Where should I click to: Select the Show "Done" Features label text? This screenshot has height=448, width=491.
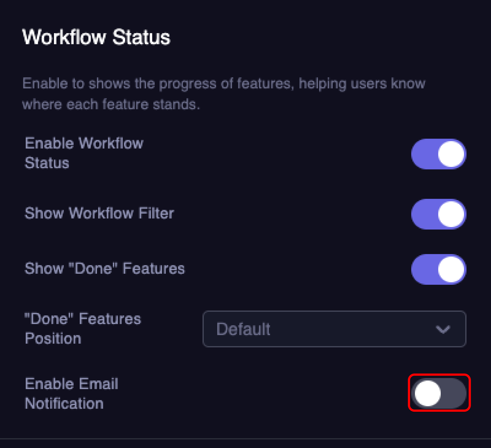(x=105, y=268)
